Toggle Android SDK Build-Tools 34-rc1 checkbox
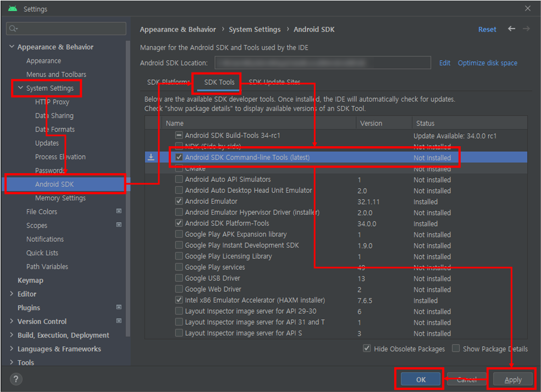The height and width of the screenshot is (392, 541). [179, 135]
